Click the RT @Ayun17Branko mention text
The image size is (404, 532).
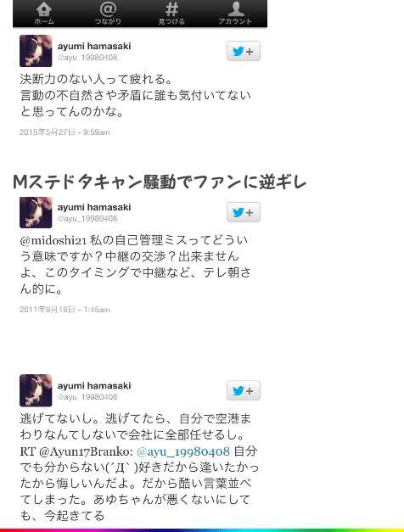76,451
